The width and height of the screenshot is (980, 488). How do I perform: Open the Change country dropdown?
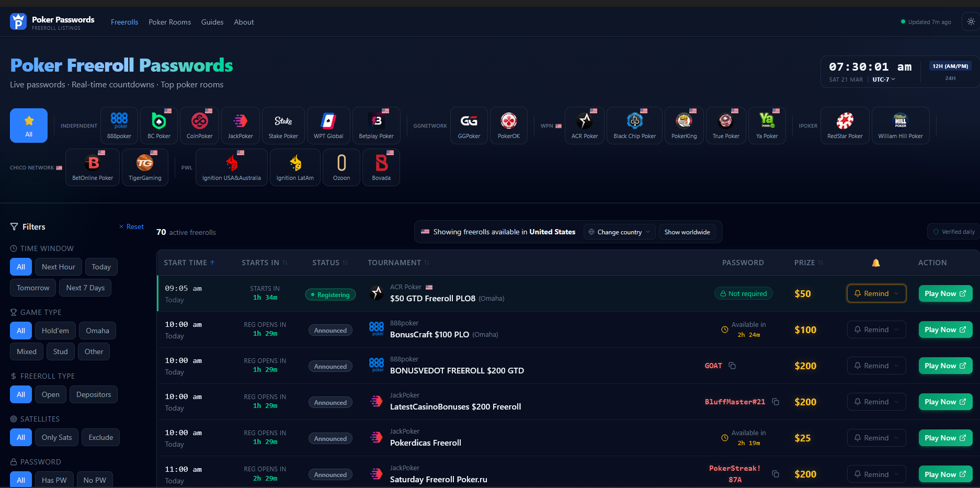(x=620, y=232)
